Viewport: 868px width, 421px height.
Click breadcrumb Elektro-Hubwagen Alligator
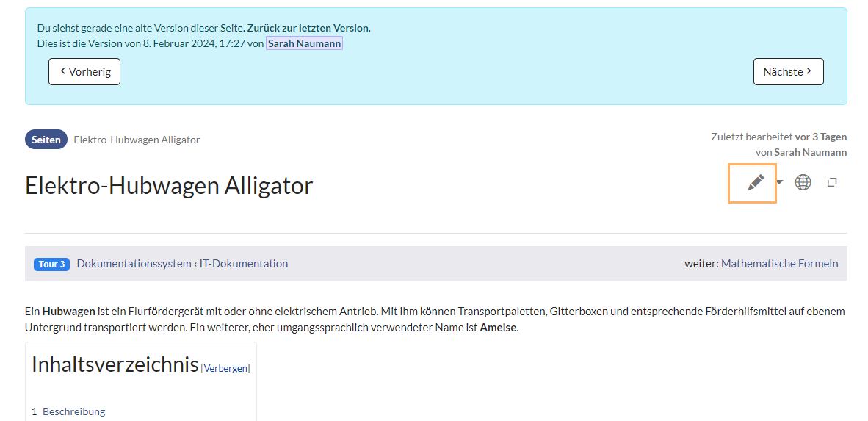(137, 140)
